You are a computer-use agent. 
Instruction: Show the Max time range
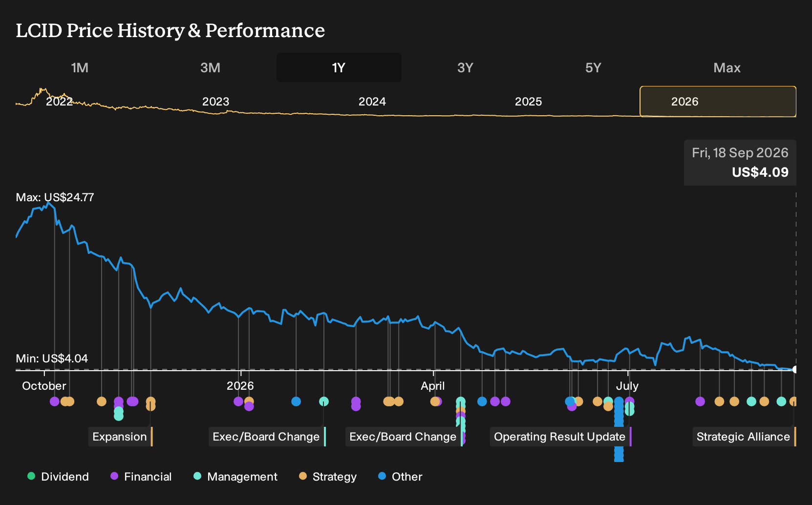click(x=727, y=68)
